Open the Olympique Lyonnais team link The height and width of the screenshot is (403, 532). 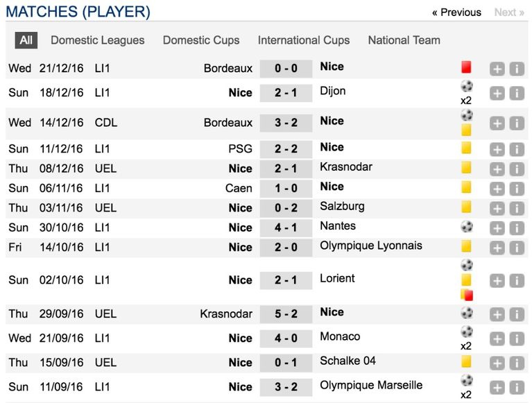pos(371,246)
